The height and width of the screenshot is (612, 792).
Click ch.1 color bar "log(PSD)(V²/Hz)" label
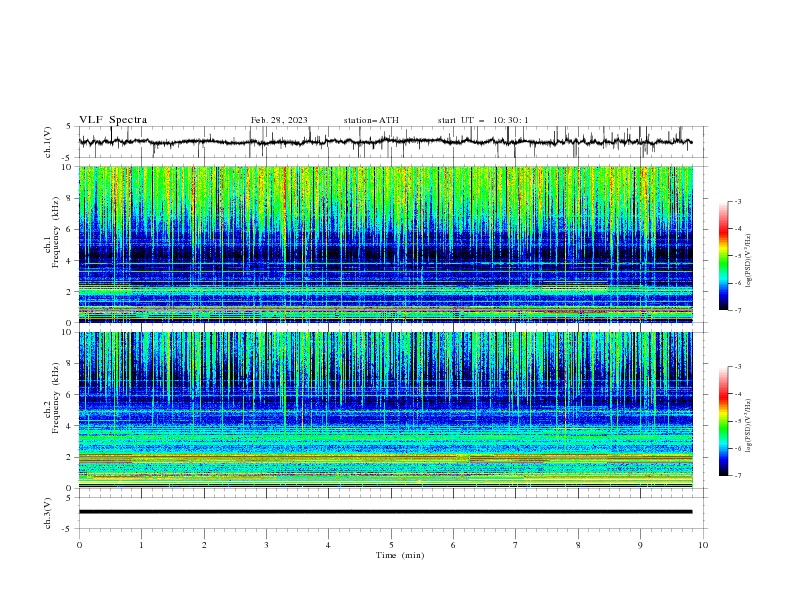coord(749,261)
